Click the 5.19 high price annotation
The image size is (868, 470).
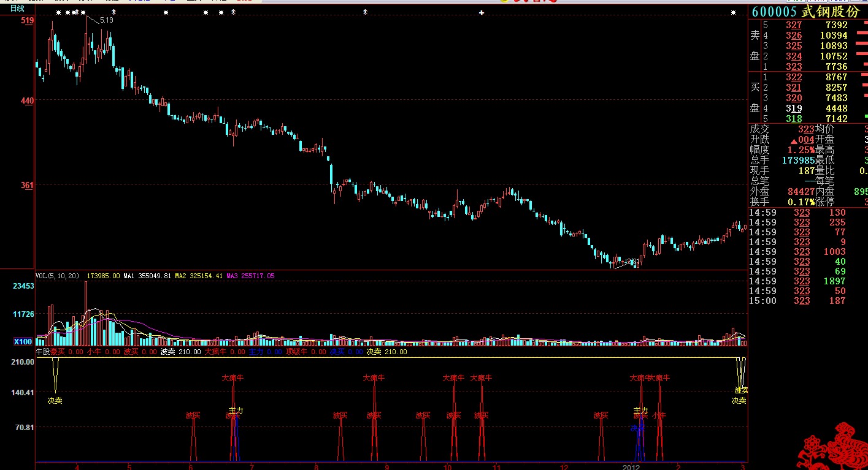107,20
